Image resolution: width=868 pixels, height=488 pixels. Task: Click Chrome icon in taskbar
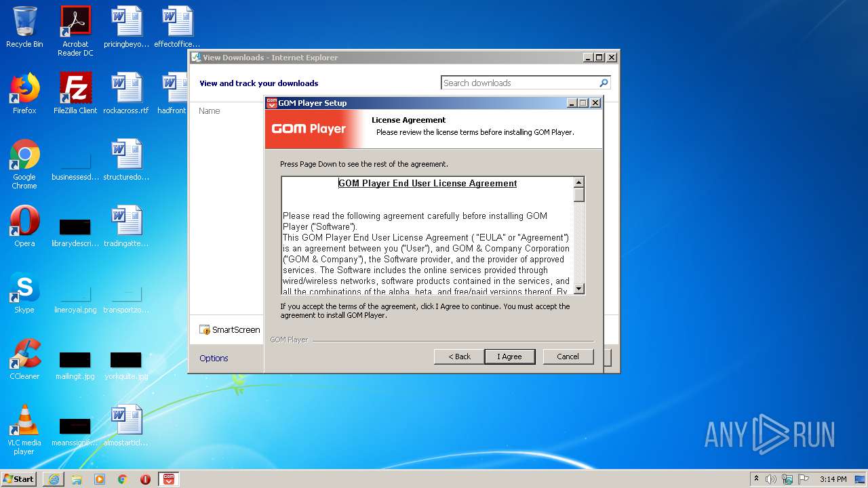click(123, 479)
